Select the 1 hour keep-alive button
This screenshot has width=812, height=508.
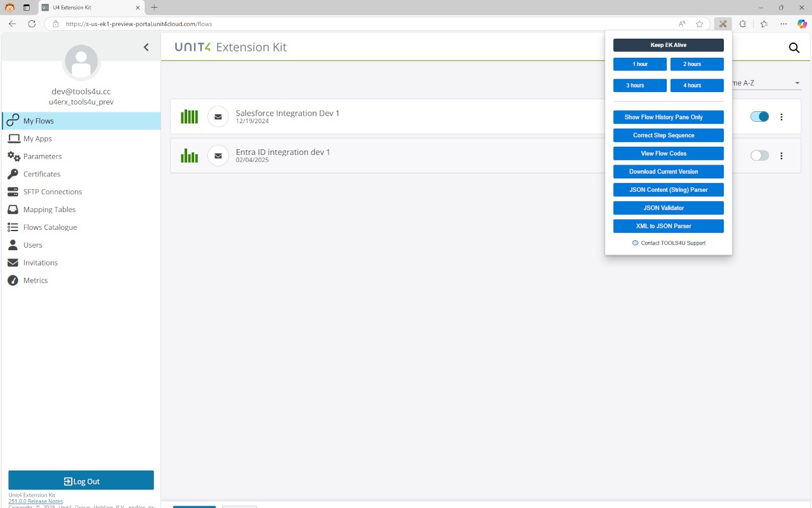point(640,64)
